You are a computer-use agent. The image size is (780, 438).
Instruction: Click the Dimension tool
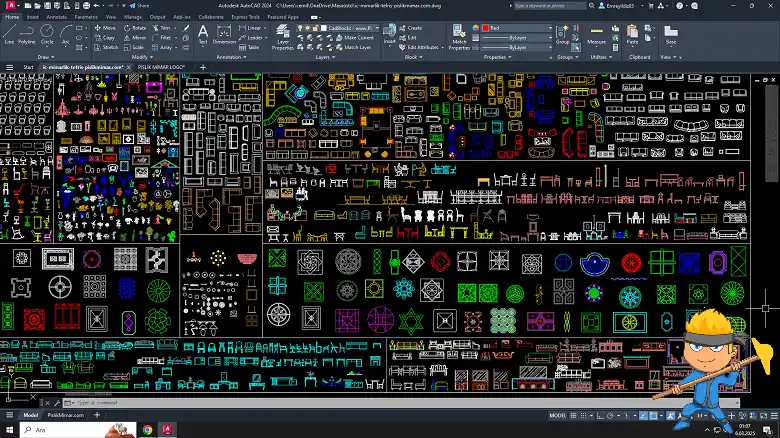(224, 34)
